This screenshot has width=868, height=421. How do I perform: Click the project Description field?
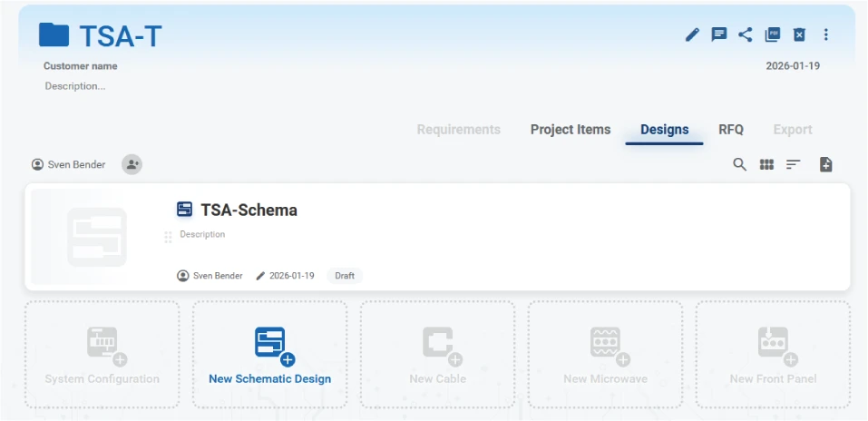pyautogui.click(x=75, y=86)
